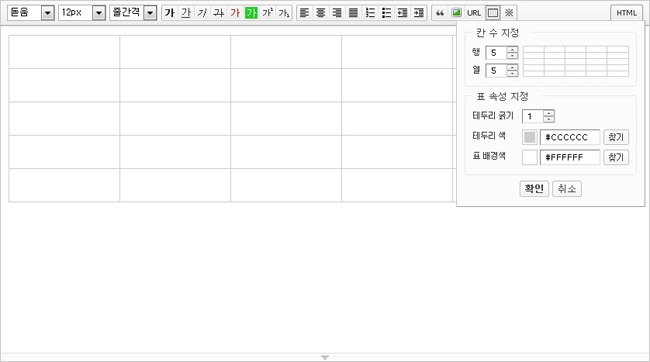Image resolution: width=650 pixels, height=362 pixels.
Task: Align text to the right
Action: (x=337, y=13)
